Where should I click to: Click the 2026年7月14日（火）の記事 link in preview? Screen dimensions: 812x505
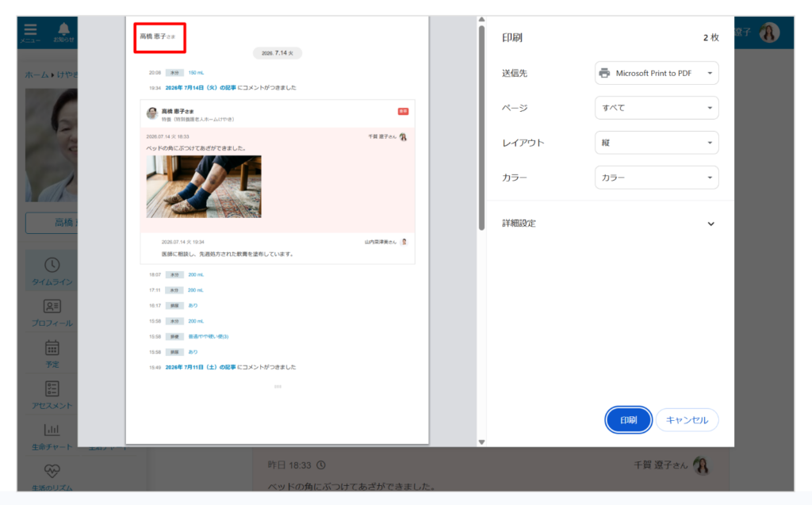[201, 87]
